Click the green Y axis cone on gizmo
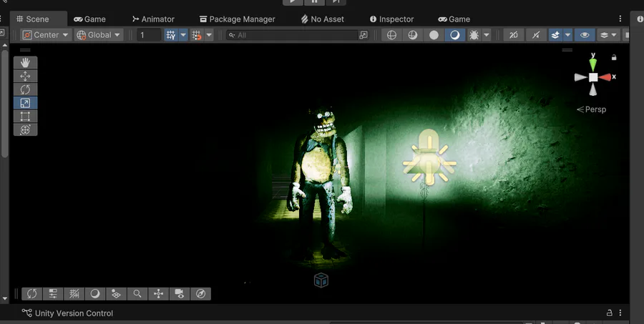The width and height of the screenshot is (644, 324). pos(593,64)
